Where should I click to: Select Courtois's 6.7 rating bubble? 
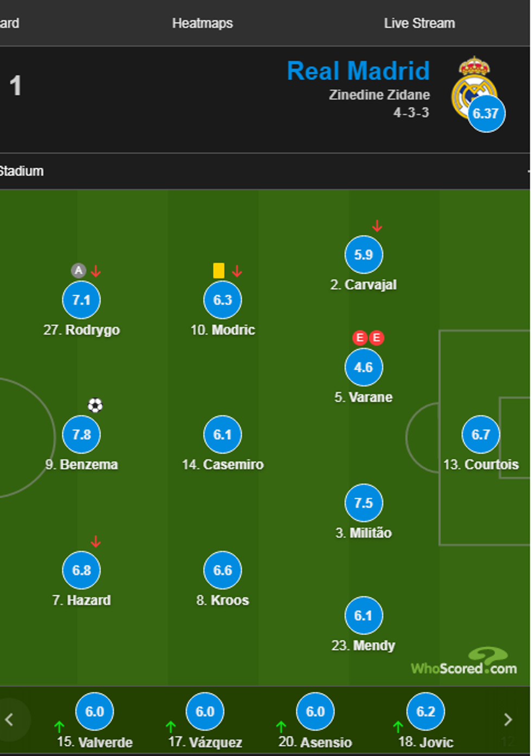coord(480,435)
